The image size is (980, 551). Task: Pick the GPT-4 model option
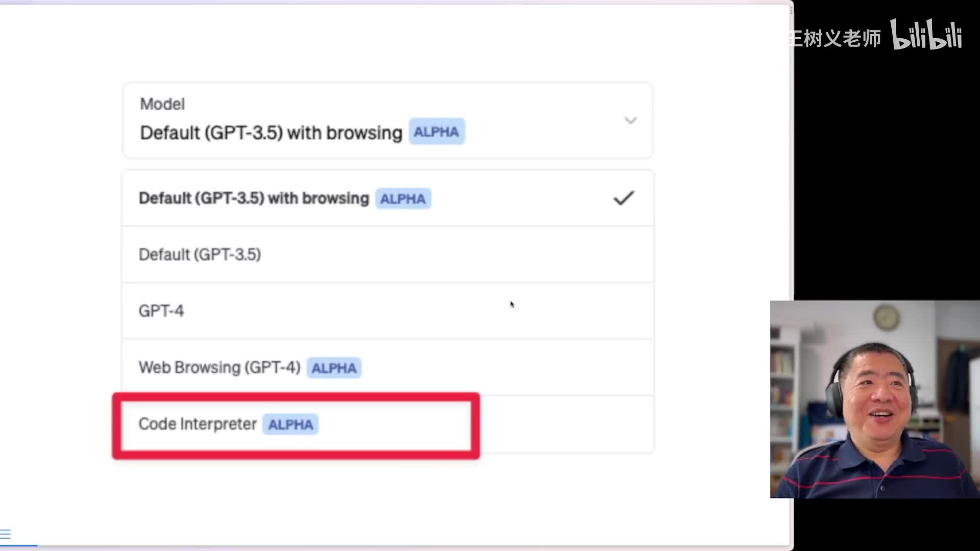click(x=161, y=311)
